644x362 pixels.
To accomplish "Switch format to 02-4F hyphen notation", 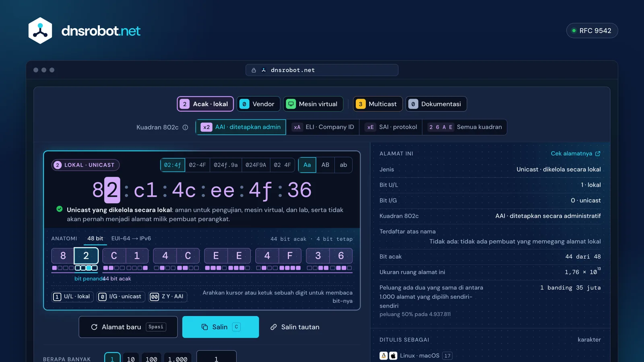I will (197, 165).
